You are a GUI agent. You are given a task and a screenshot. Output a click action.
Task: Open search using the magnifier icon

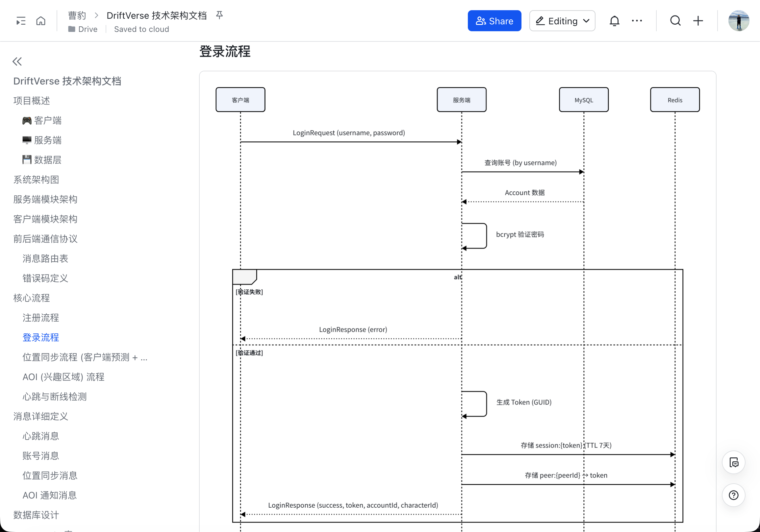click(675, 20)
